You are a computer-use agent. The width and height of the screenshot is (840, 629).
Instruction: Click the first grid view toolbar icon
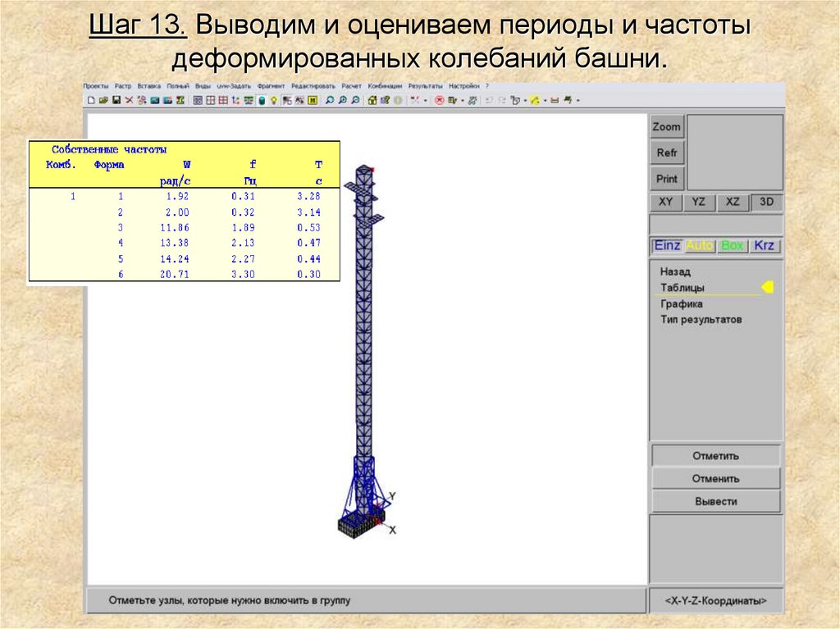(198, 100)
